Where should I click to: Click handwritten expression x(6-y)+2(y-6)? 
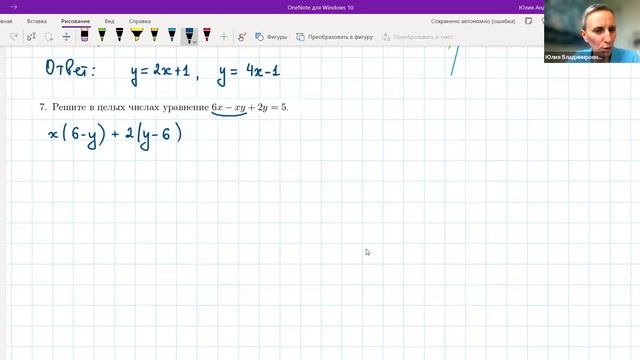point(115,136)
